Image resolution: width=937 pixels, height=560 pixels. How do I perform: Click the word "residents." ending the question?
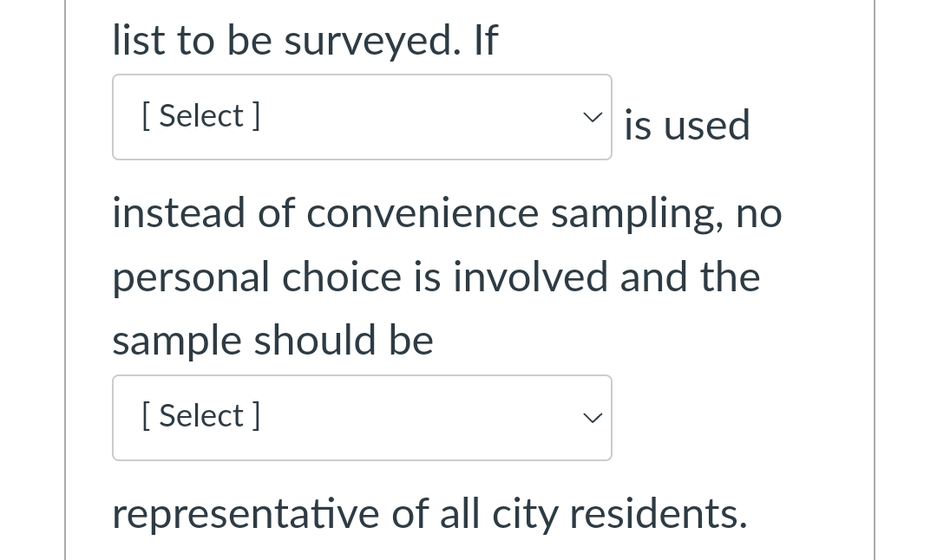click(x=659, y=513)
